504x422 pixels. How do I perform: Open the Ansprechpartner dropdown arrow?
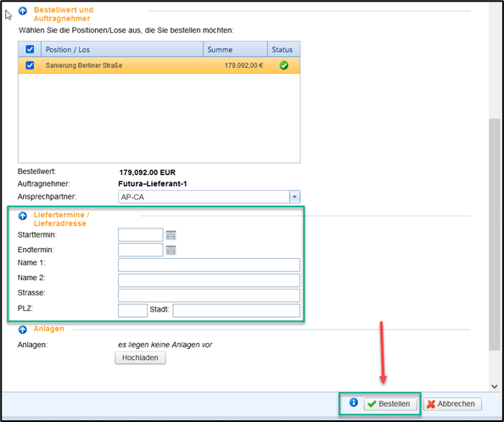pyautogui.click(x=294, y=197)
